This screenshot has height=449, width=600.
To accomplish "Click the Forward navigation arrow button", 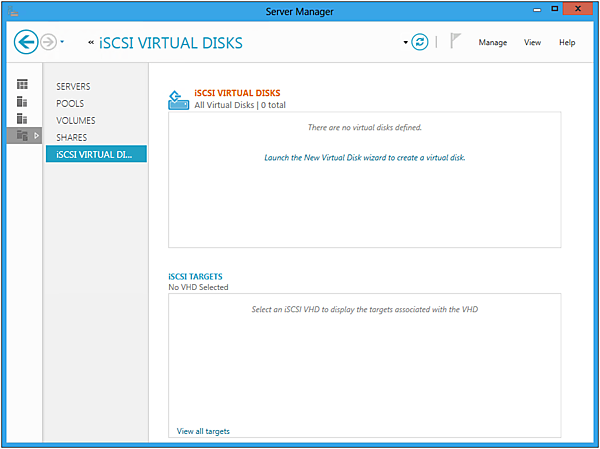I will [x=48, y=42].
